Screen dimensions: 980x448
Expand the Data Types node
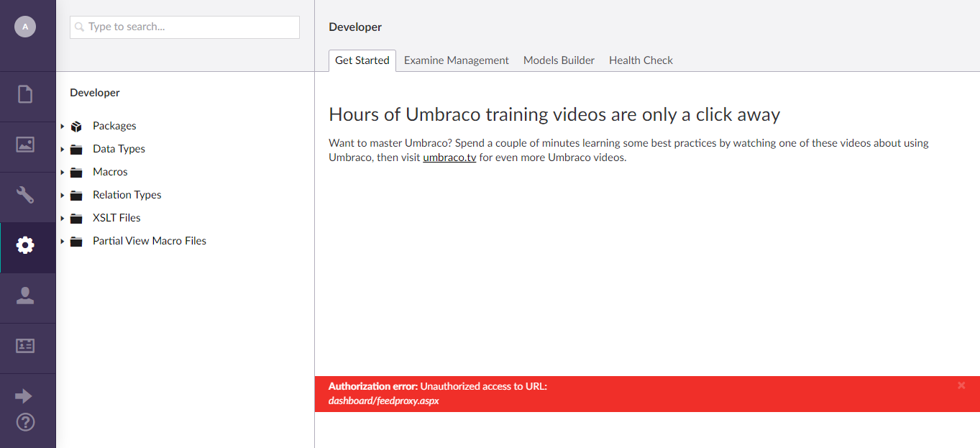63,150
